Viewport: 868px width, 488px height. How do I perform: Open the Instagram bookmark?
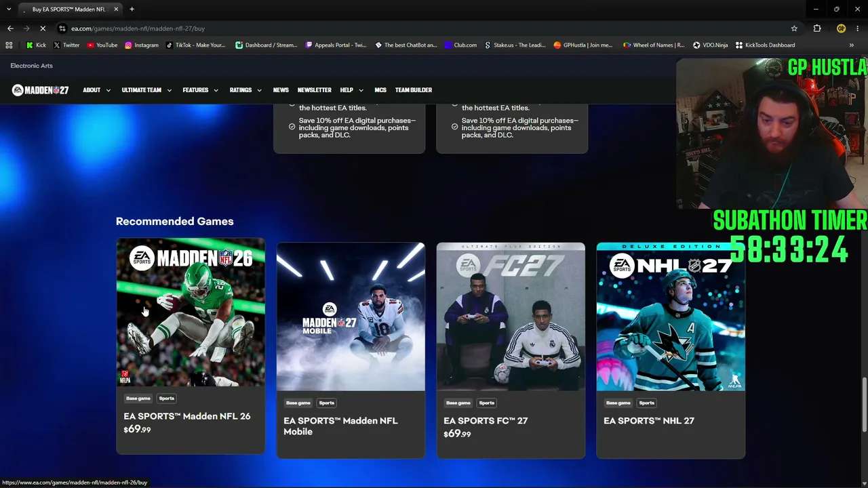click(x=141, y=45)
